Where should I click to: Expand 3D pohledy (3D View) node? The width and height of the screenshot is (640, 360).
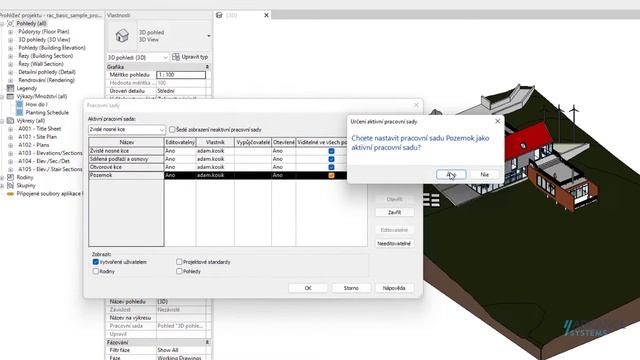(11, 40)
